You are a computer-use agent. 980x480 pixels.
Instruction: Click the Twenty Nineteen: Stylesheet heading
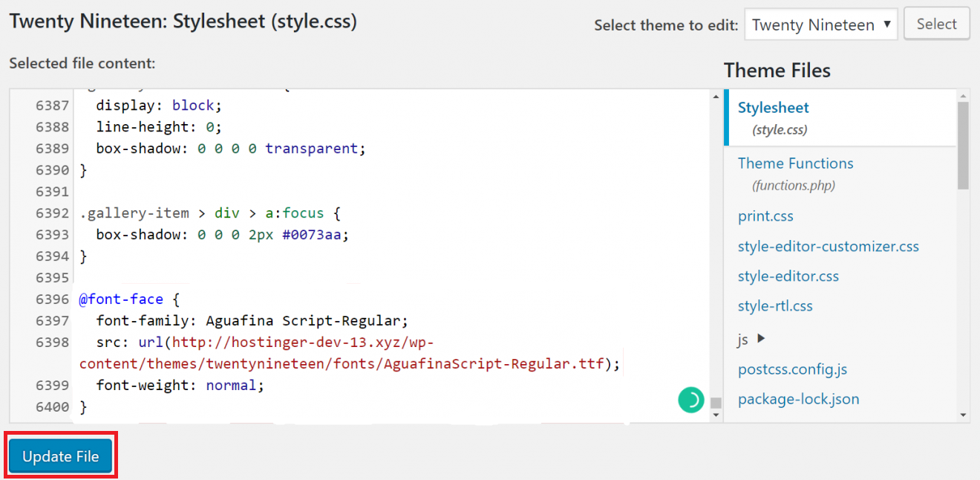coord(183,21)
